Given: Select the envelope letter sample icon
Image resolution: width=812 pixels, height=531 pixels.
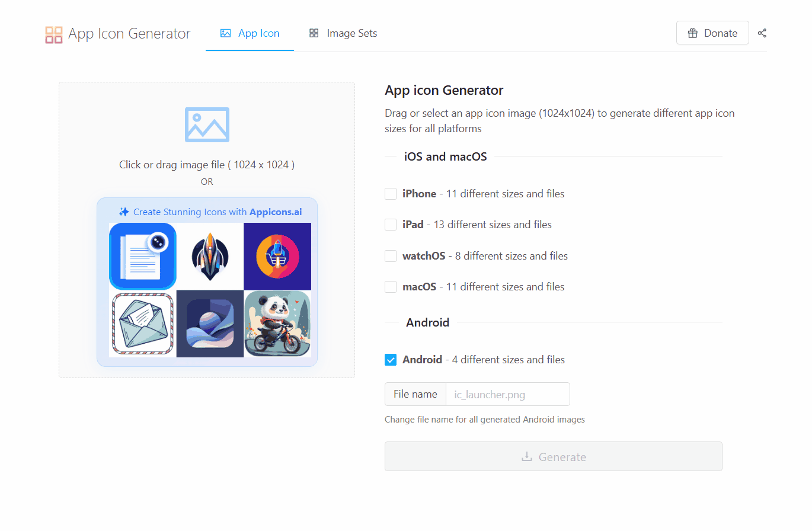Looking at the screenshot, I should [x=143, y=324].
